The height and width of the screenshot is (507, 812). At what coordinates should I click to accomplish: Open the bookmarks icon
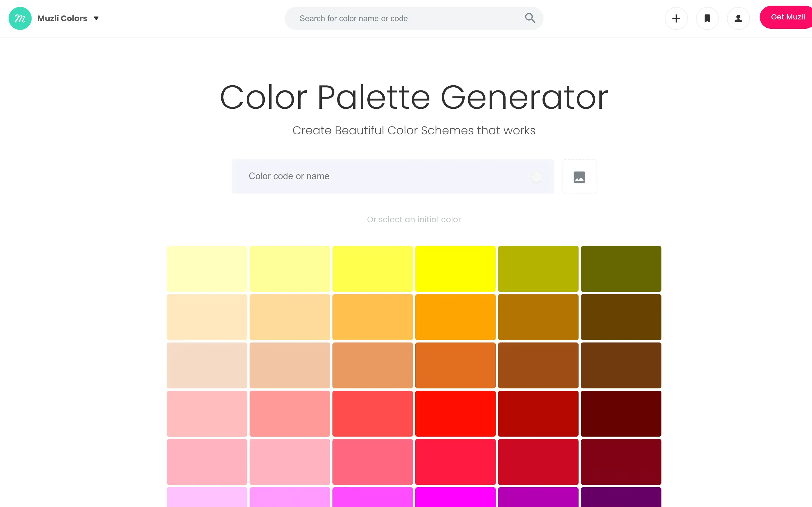tap(707, 18)
